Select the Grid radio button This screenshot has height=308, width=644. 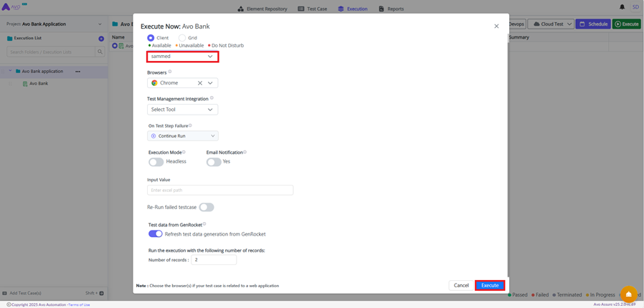[182, 38]
